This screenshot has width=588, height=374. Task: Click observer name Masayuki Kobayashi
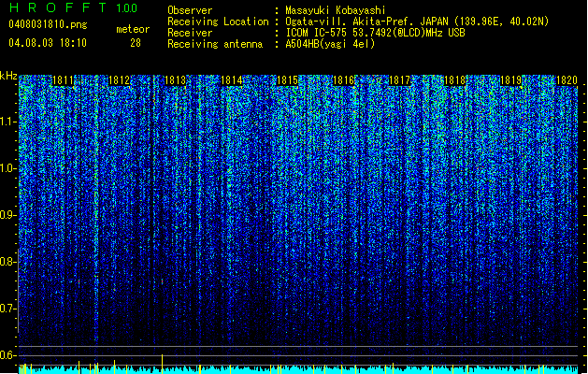[336, 10]
